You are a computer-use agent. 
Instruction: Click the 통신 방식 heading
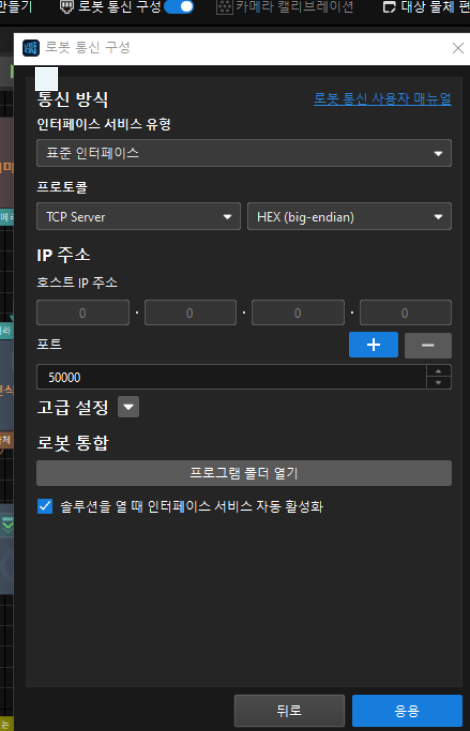click(72, 99)
